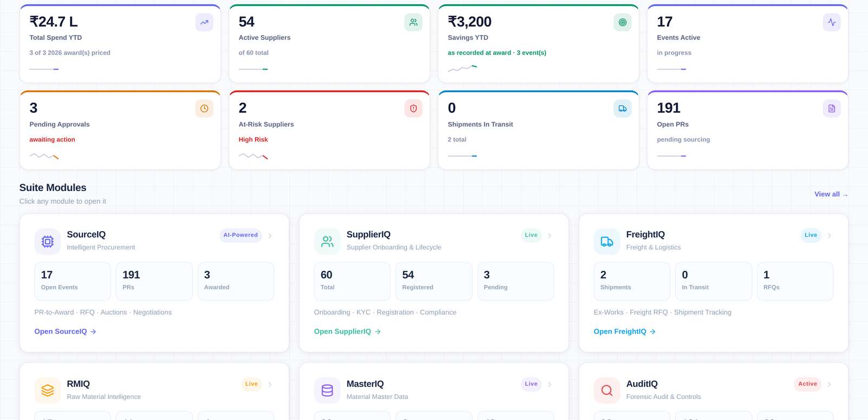Click the "awaiting action" text under Pending Approvals

[53, 139]
